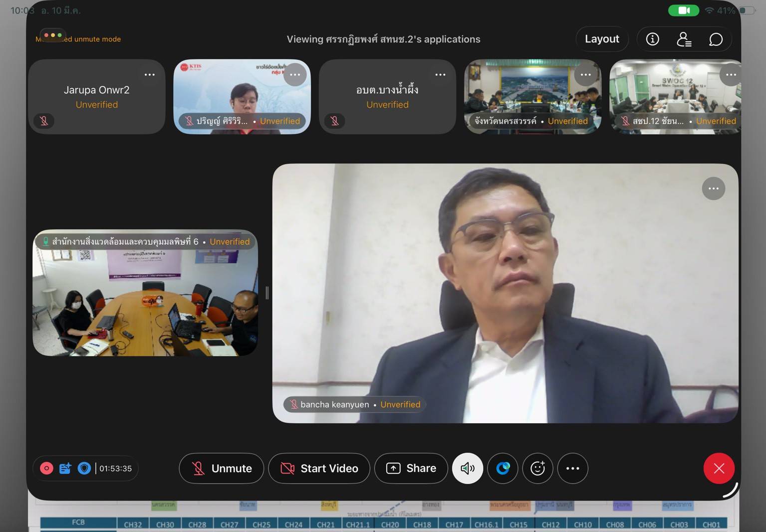
Task: Open the meeting information icon
Action: coord(652,39)
